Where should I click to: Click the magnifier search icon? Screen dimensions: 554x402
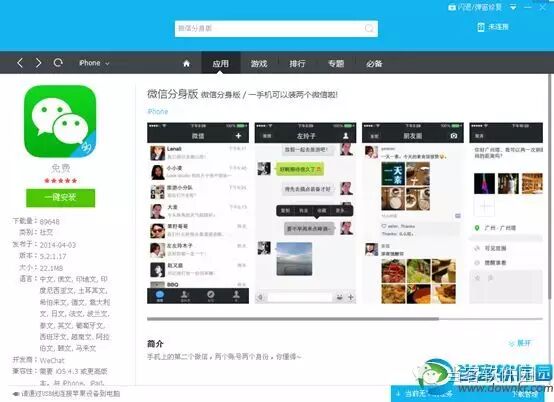pyautogui.click(x=369, y=28)
